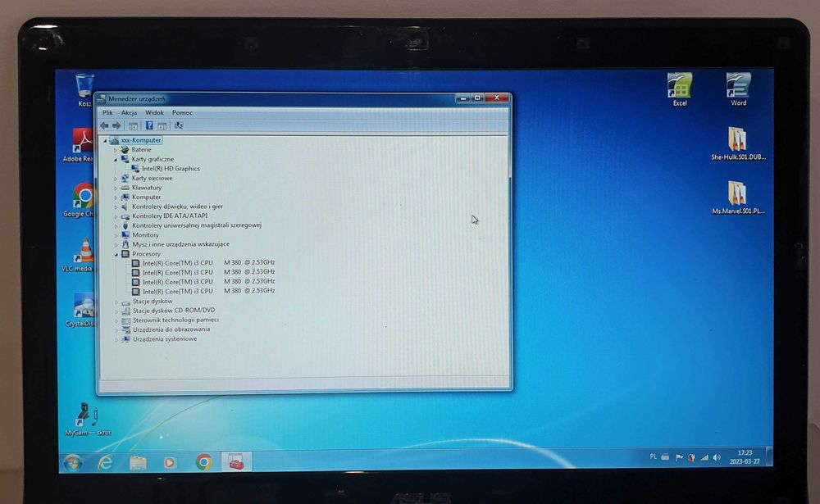The image size is (820, 504).
Task: Open the Pomoc menu
Action: coord(183,112)
